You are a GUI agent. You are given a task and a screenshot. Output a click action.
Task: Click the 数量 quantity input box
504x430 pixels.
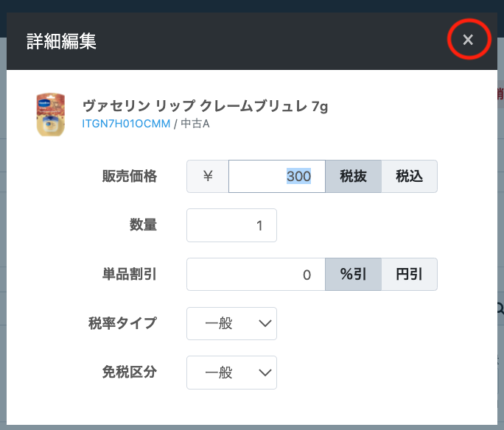[231, 225]
